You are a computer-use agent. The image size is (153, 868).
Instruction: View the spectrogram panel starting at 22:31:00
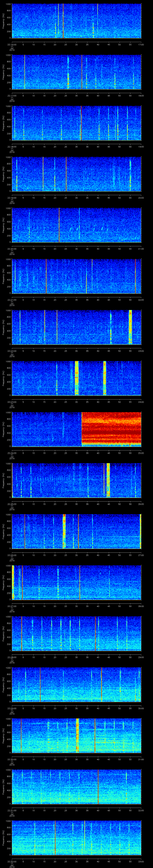click(x=76, y=786)
